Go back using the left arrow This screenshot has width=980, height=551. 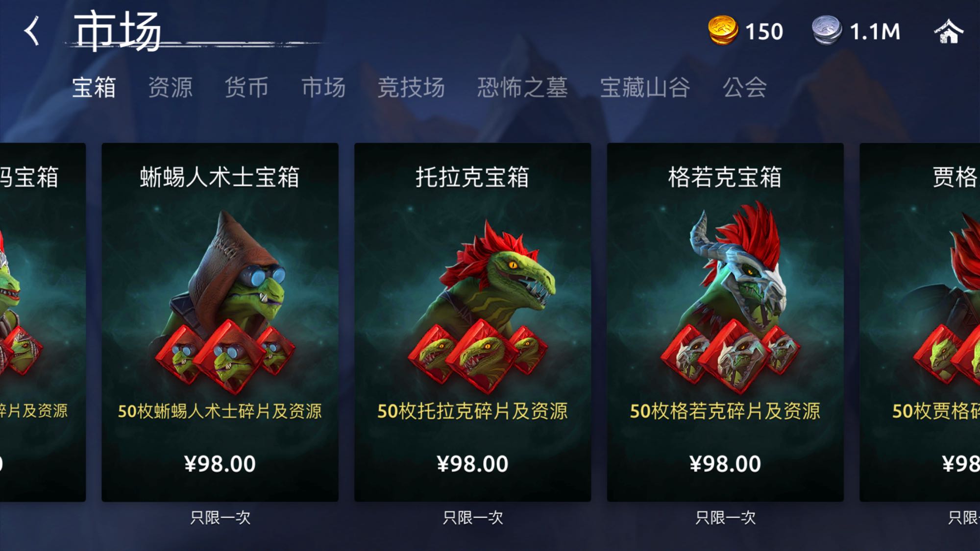[x=32, y=30]
